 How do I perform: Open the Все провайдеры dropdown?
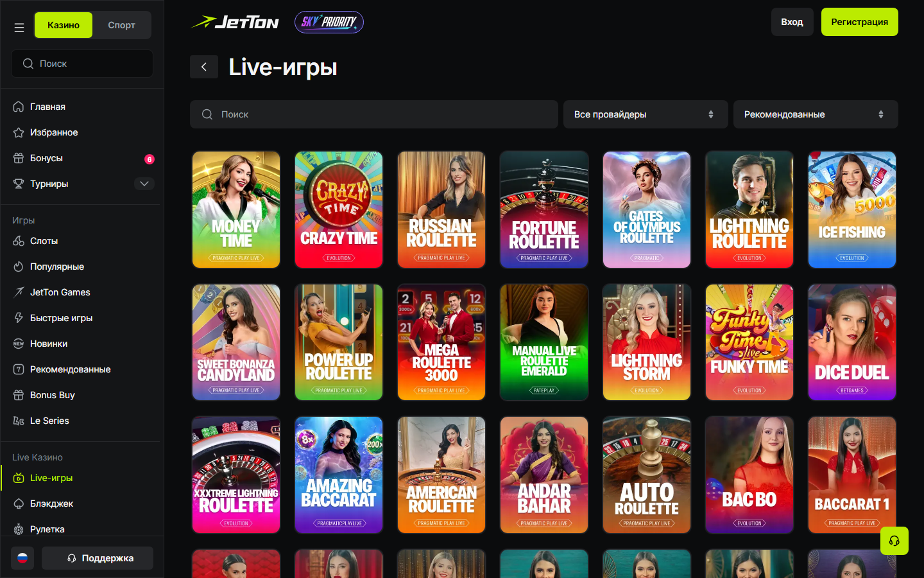[x=646, y=114]
